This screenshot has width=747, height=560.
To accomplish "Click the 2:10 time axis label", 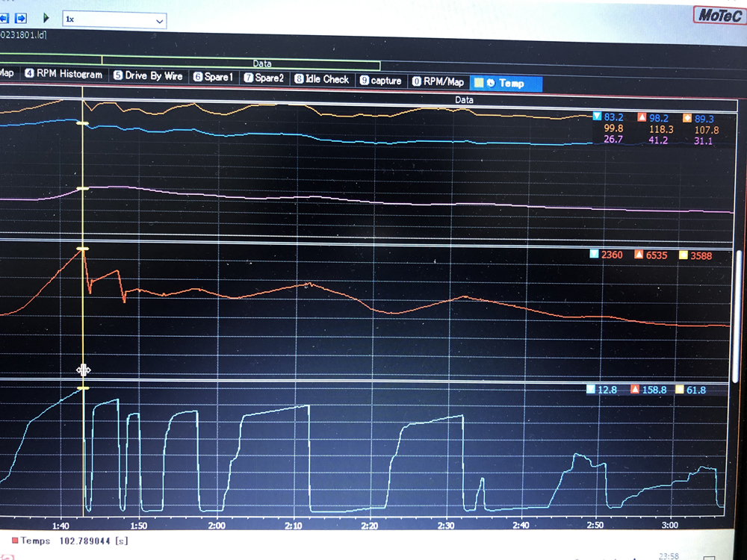I will point(293,525).
